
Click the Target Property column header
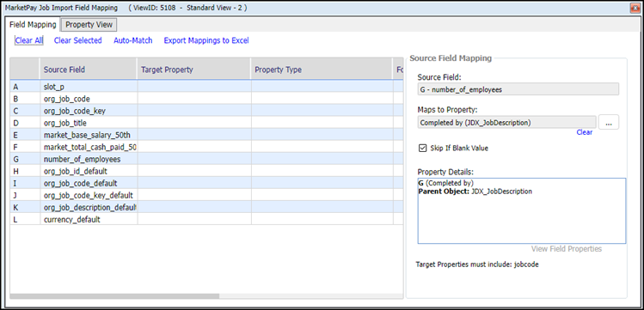(x=193, y=70)
